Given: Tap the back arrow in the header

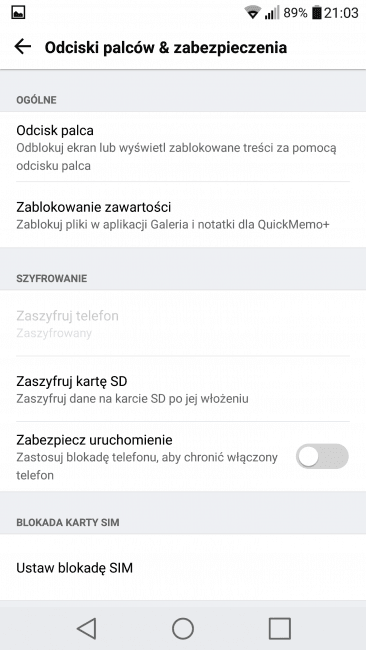Looking at the screenshot, I should tap(23, 47).
